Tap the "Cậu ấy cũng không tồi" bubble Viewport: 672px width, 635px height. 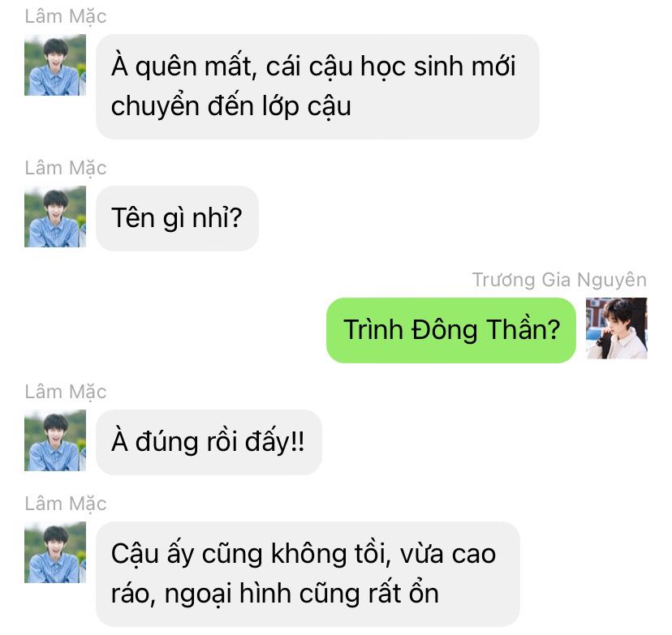click(x=308, y=573)
